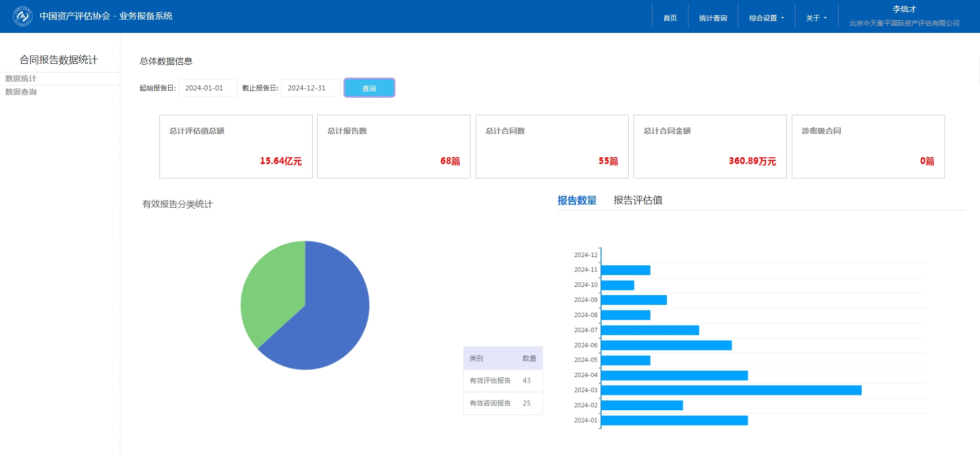Screen dimensions: 980x456
Task: Click the 2024-06 bar in chart
Action: 666,345
